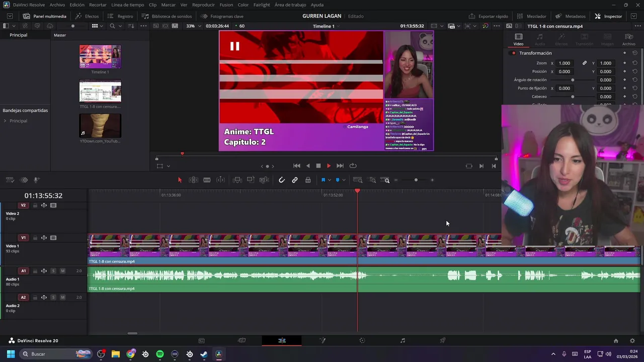Adjust media pool thumbnail size slider
Image resolution: width=644 pixels, height=362 pixels.
point(73,26)
